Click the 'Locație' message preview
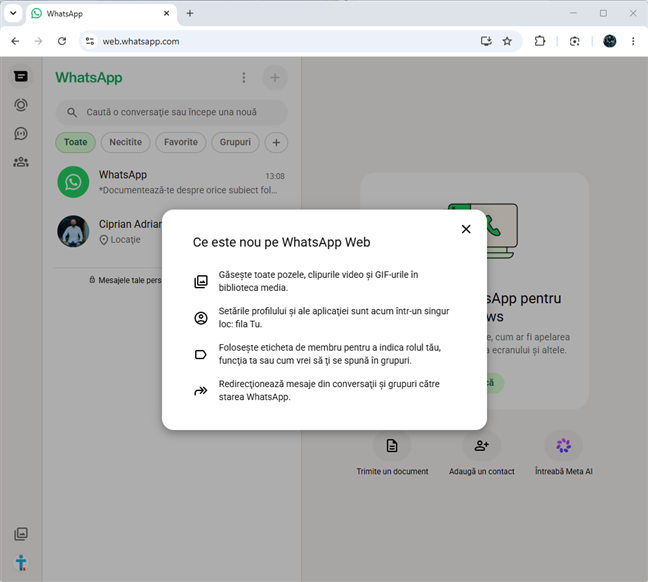The image size is (648, 582). pyautogui.click(x=120, y=240)
